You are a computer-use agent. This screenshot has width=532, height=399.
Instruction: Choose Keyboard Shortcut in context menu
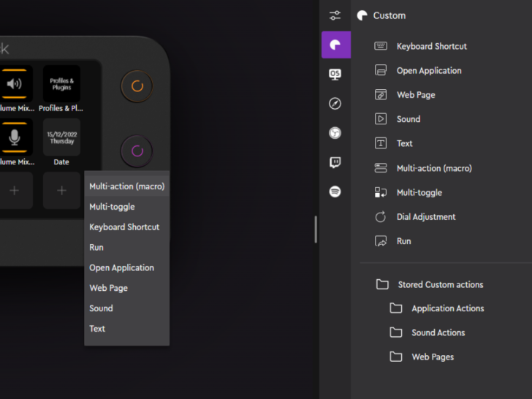click(x=127, y=227)
